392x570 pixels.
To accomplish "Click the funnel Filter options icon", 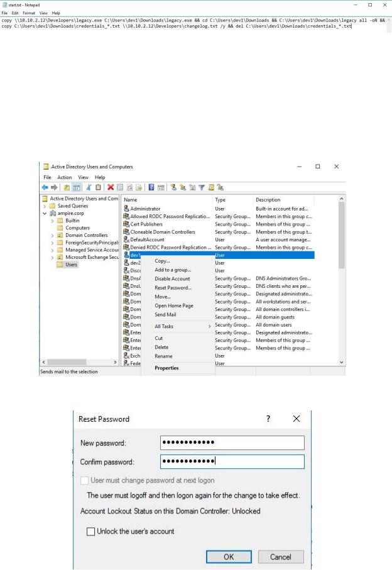I will [202, 187].
